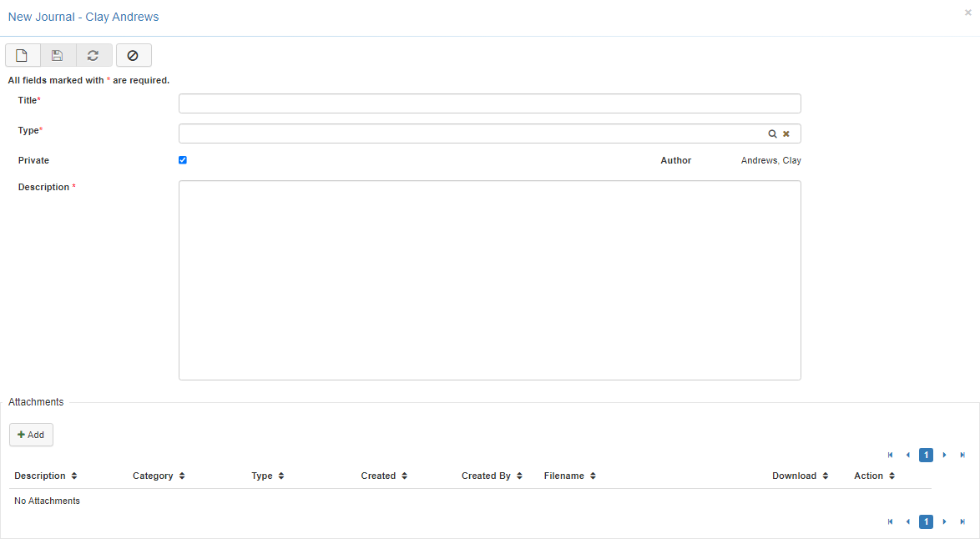
Task: Click the Refresh toolbar icon
Action: 93,56
